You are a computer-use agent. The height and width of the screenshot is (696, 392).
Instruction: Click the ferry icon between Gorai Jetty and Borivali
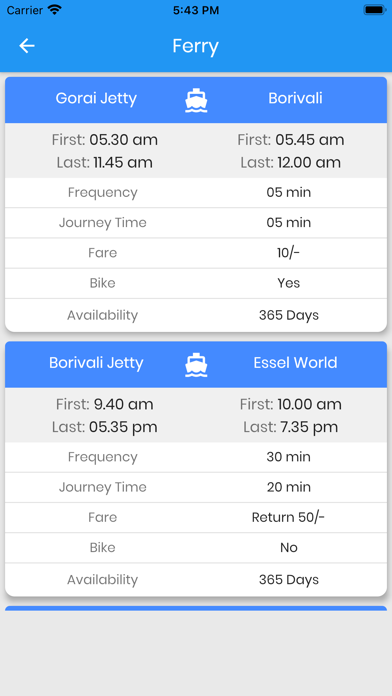pos(196,100)
